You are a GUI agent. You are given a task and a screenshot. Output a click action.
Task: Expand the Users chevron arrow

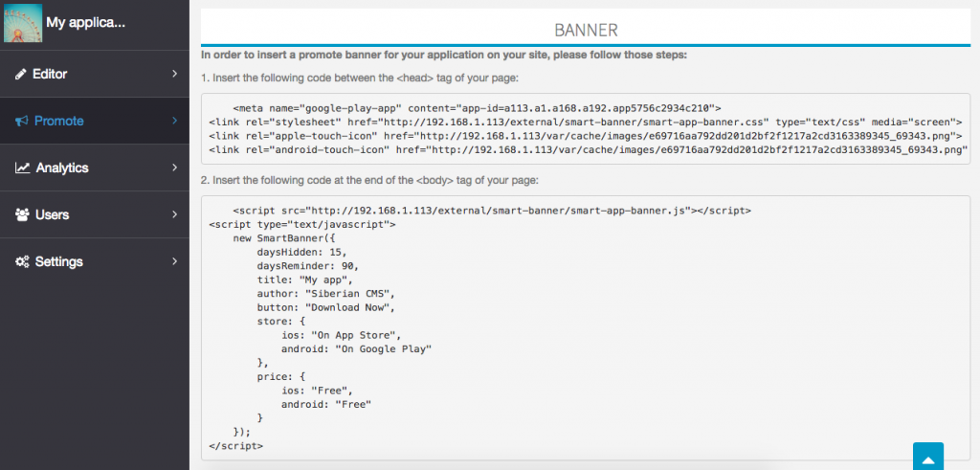(174, 214)
